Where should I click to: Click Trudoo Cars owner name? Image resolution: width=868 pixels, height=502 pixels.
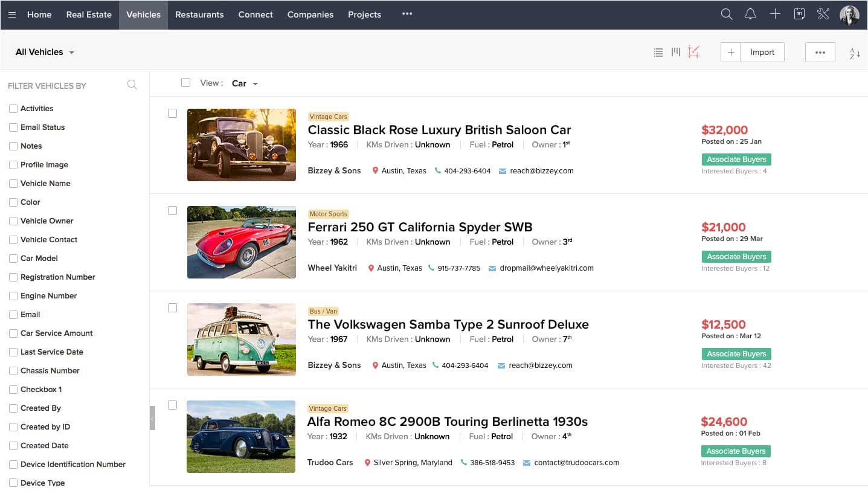[x=330, y=462]
